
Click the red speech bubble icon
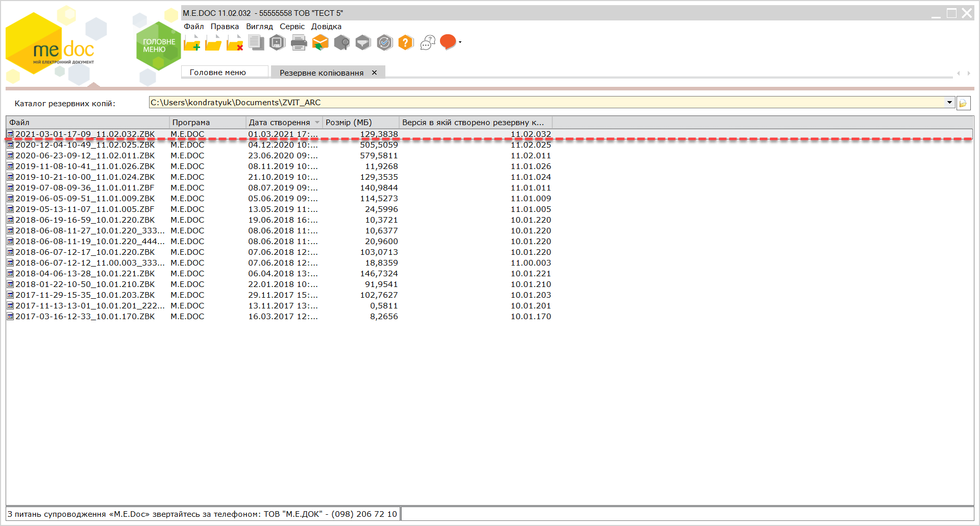point(448,42)
